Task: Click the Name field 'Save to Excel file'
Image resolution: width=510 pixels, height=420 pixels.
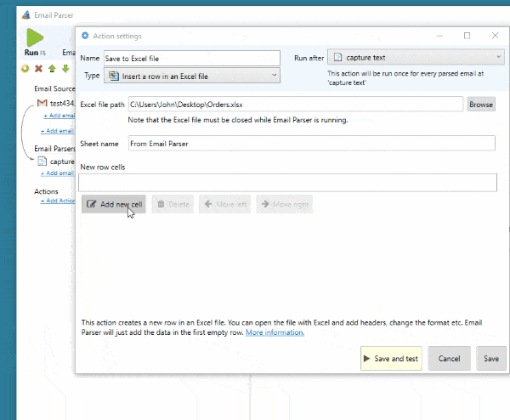Action: pos(192,59)
